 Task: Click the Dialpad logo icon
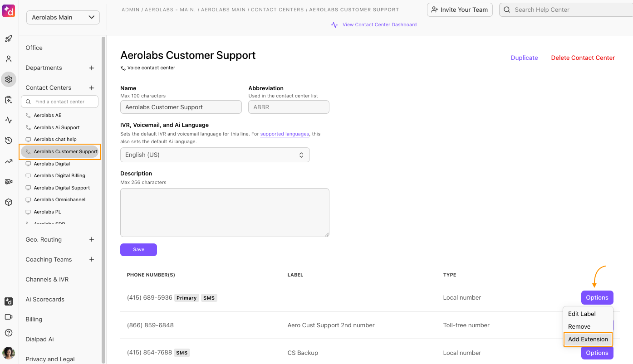click(9, 11)
